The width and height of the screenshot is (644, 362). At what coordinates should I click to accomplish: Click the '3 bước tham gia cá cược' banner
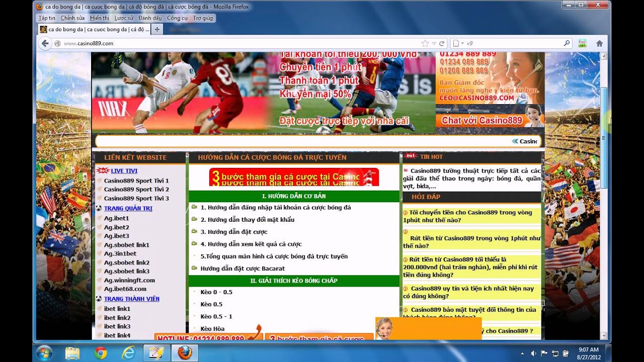[x=294, y=177]
